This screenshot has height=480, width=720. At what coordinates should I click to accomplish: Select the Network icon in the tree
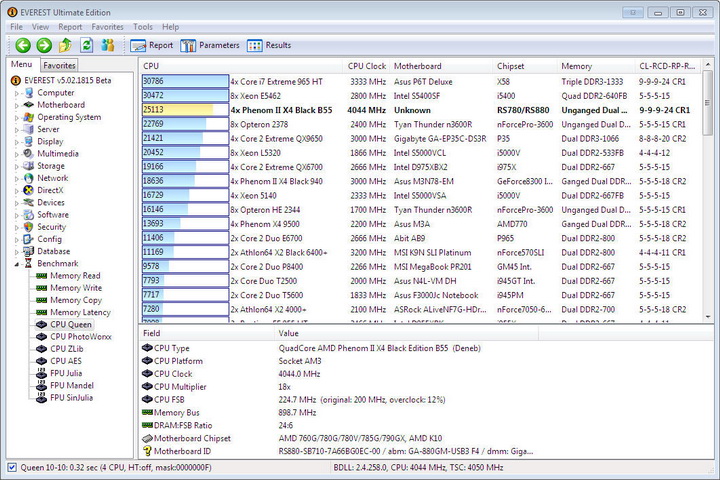coord(29,178)
